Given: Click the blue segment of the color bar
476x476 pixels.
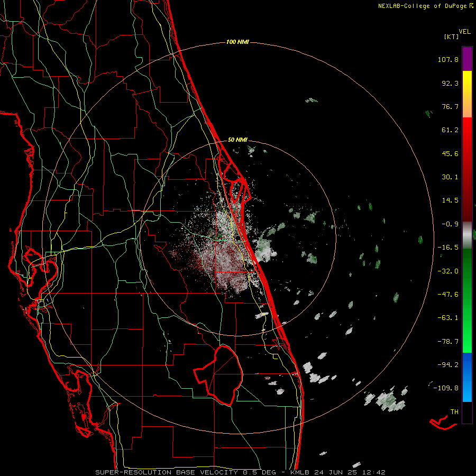Looking at the screenshot, I should [467, 377].
